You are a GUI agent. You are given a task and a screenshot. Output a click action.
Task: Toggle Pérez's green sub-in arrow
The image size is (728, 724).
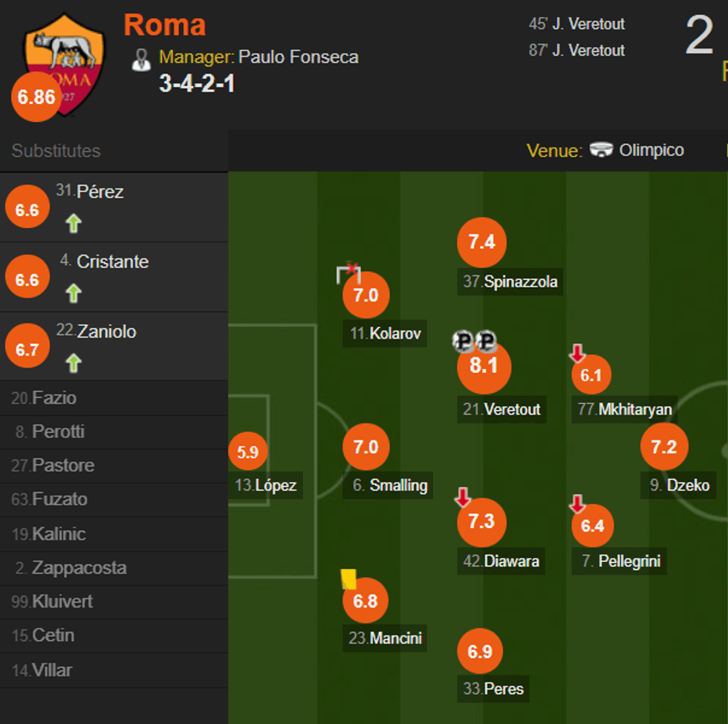point(73,223)
